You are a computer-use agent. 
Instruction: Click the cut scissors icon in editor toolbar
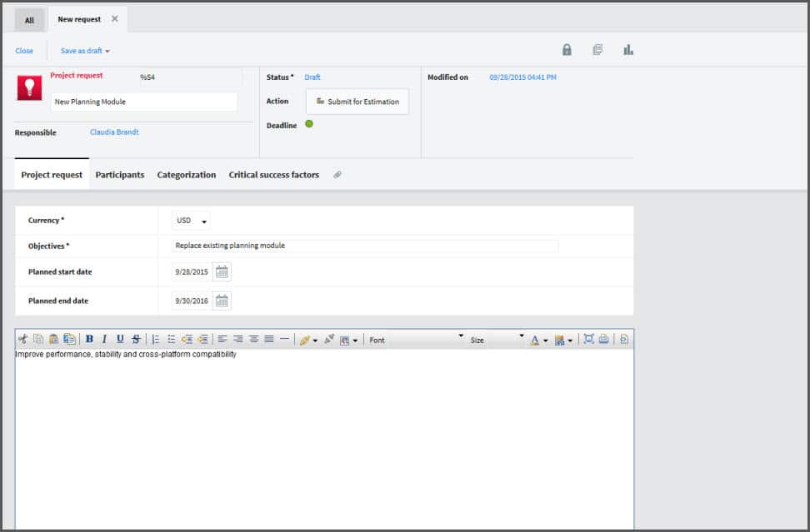click(22, 340)
